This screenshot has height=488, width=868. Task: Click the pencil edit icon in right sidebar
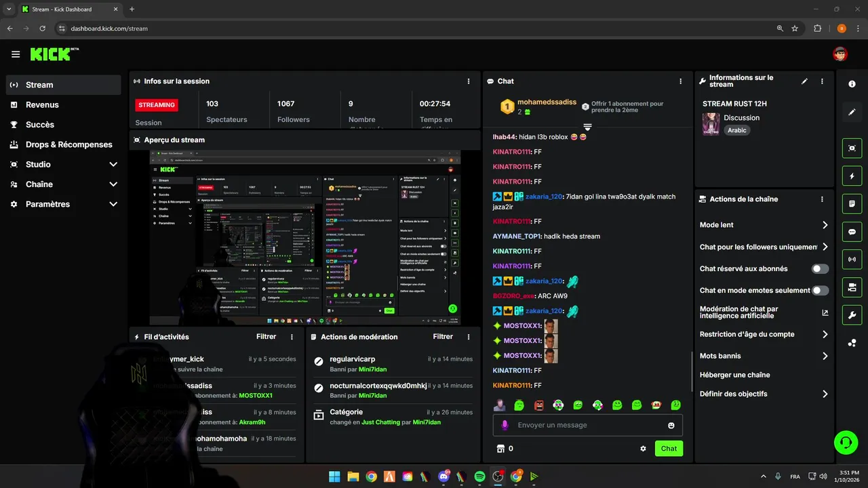click(852, 112)
